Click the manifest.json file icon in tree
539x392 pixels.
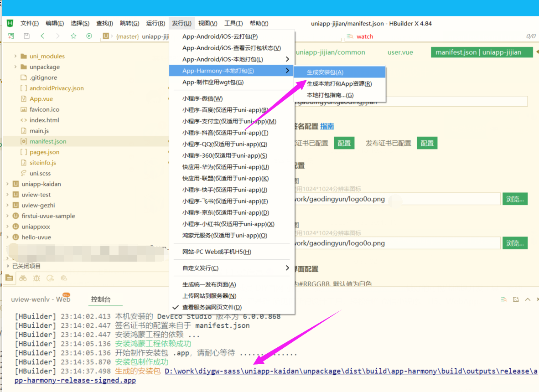coord(23,141)
